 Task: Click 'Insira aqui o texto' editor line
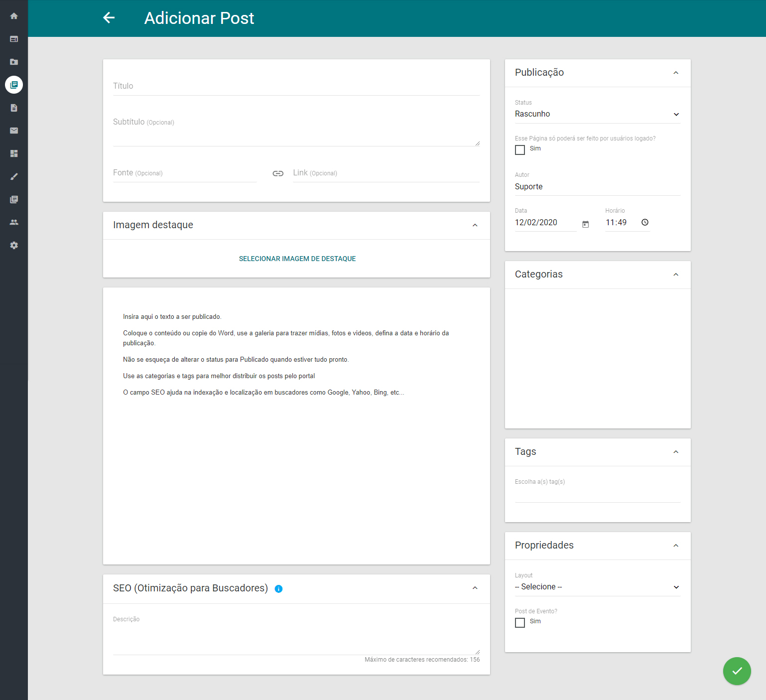click(172, 317)
